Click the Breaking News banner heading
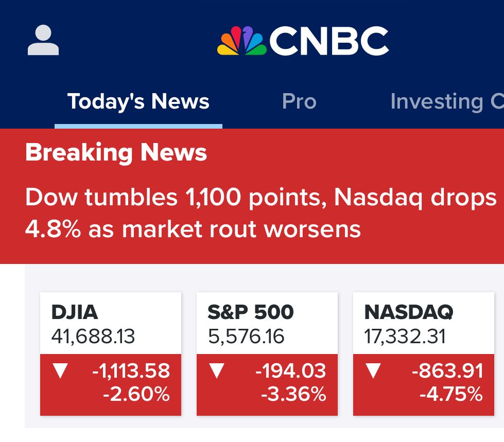504x442 pixels. (116, 153)
